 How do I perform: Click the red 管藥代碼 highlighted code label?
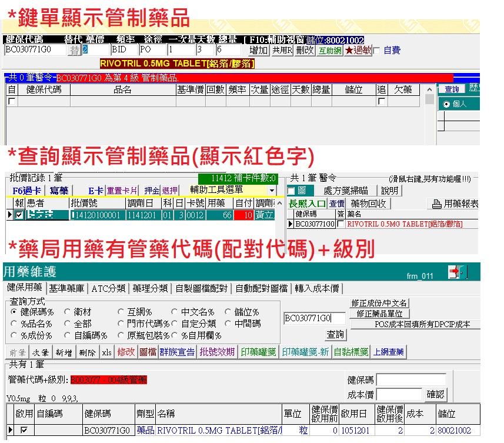click(109, 380)
